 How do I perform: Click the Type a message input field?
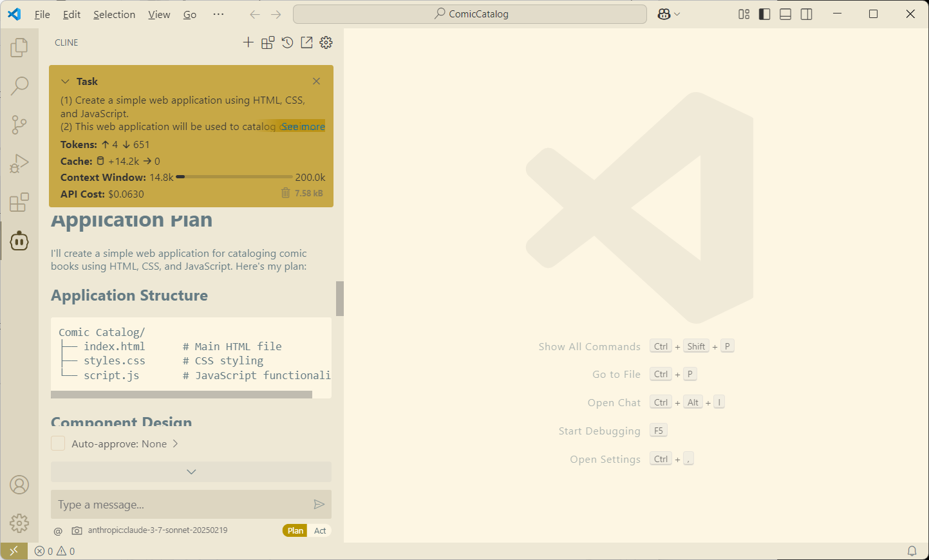click(x=180, y=505)
